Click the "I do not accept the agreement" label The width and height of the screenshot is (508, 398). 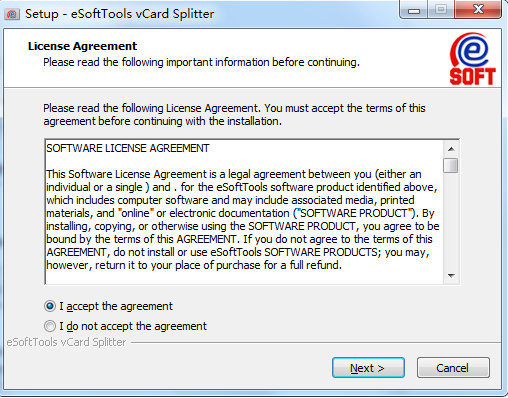coord(133,326)
